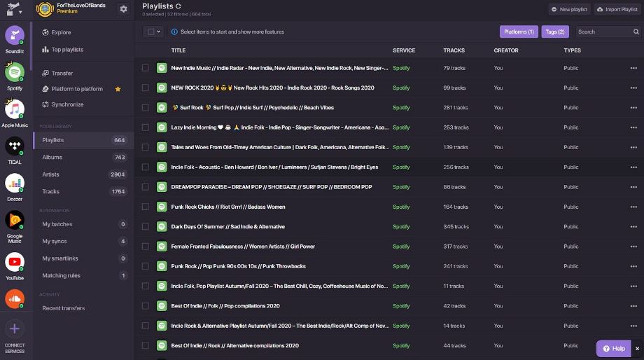Open My syncs in Automation
The width and height of the screenshot is (644, 360).
[x=83, y=241]
